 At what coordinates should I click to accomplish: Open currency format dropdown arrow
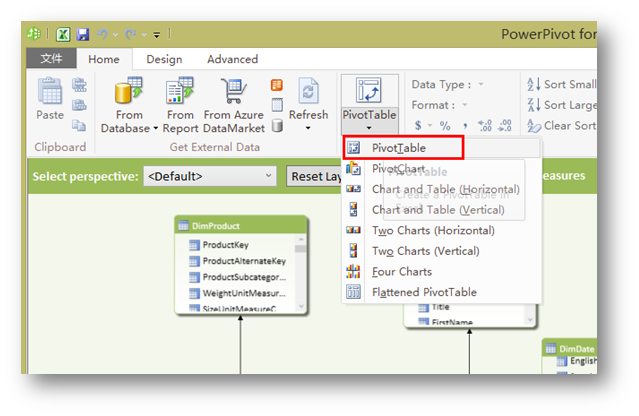(x=430, y=125)
